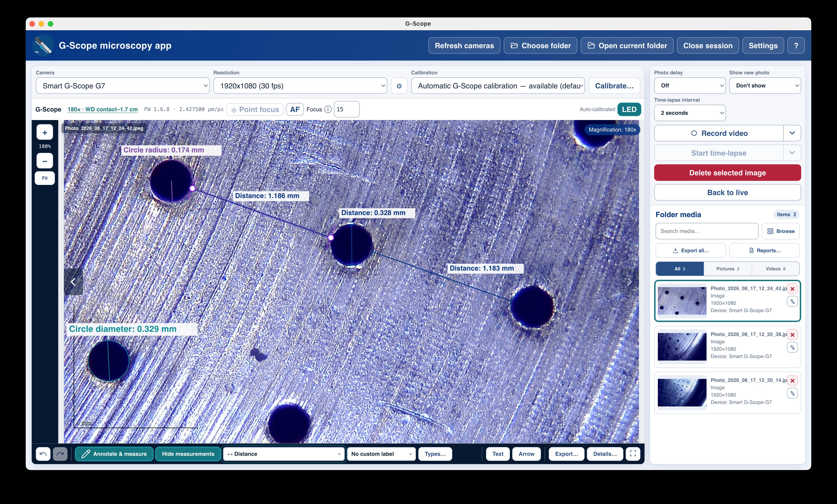This screenshot has height=504, width=837.
Task: Click the Fit zoom button
Action: [x=45, y=178]
